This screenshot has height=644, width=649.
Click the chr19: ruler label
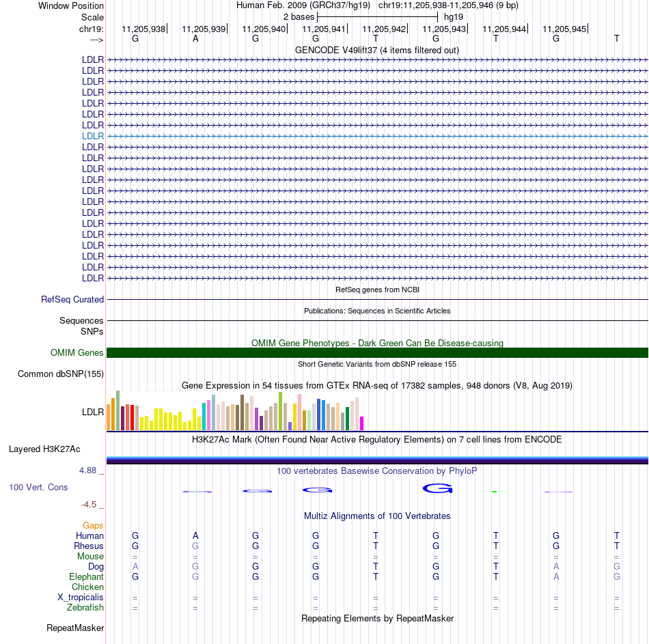pos(92,29)
